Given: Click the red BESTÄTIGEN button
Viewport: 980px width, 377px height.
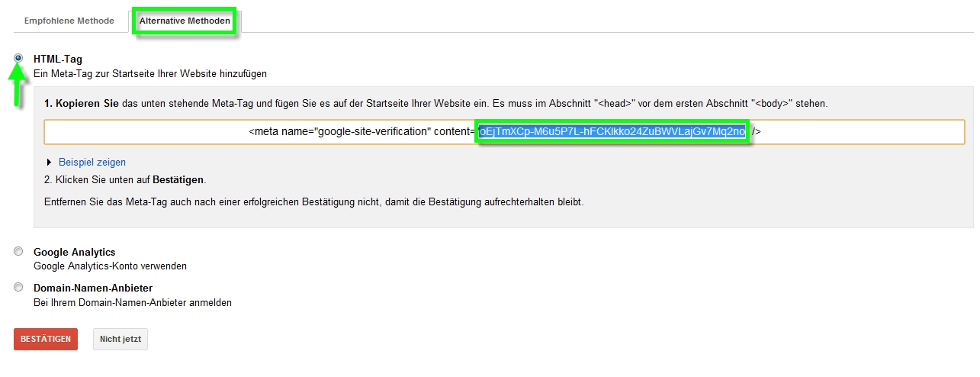Looking at the screenshot, I should point(46,339).
